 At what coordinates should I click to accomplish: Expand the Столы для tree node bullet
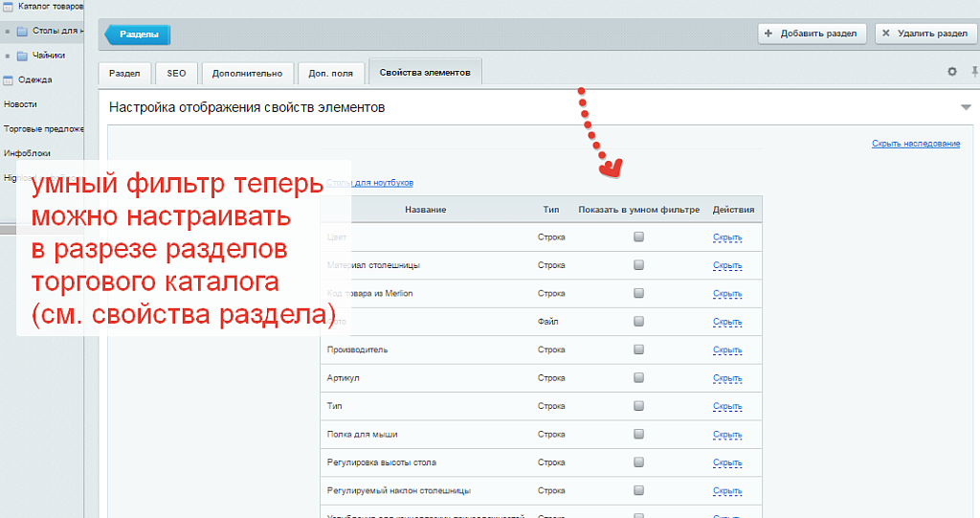pos(8,31)
